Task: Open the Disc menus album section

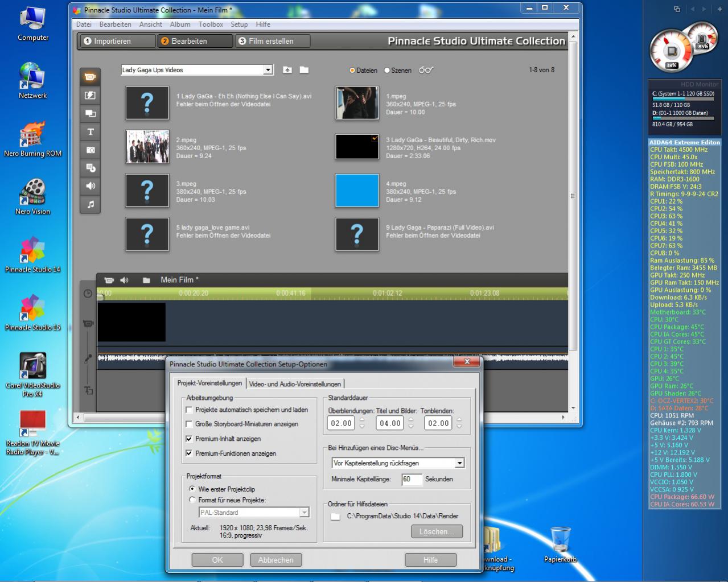Action: click(x=90, y=168)
